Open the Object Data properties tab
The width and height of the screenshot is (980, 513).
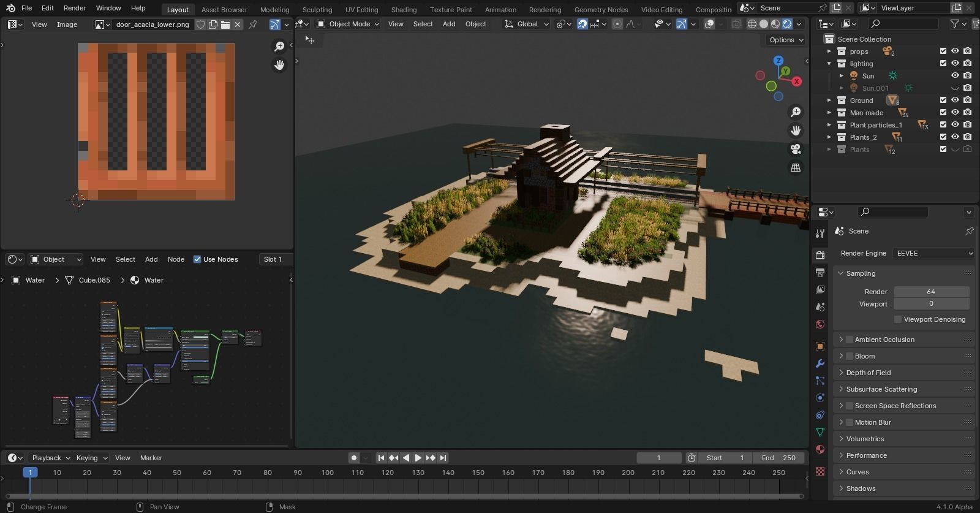coord(820,432)
